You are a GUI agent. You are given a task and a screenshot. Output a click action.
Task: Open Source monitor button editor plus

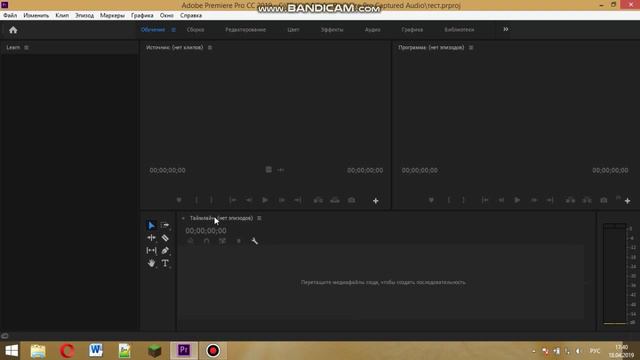[x=376, y=201]
